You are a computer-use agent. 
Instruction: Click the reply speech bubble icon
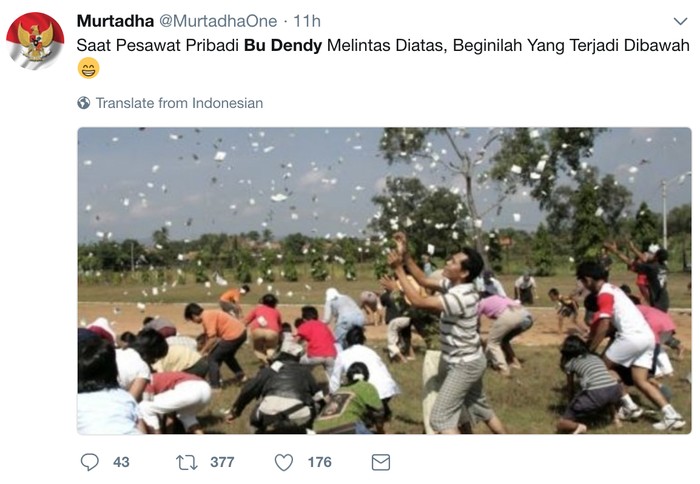point(90,462)
